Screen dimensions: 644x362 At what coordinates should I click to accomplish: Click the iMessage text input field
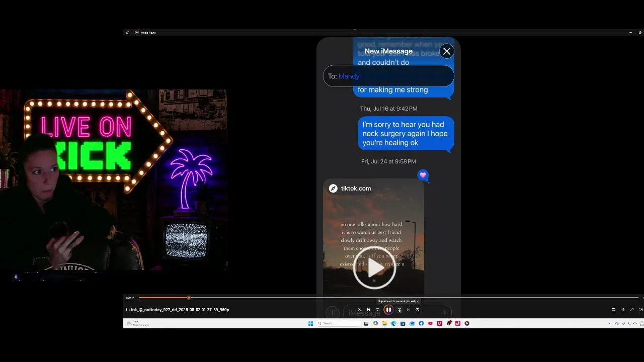(x=397, y=313)
